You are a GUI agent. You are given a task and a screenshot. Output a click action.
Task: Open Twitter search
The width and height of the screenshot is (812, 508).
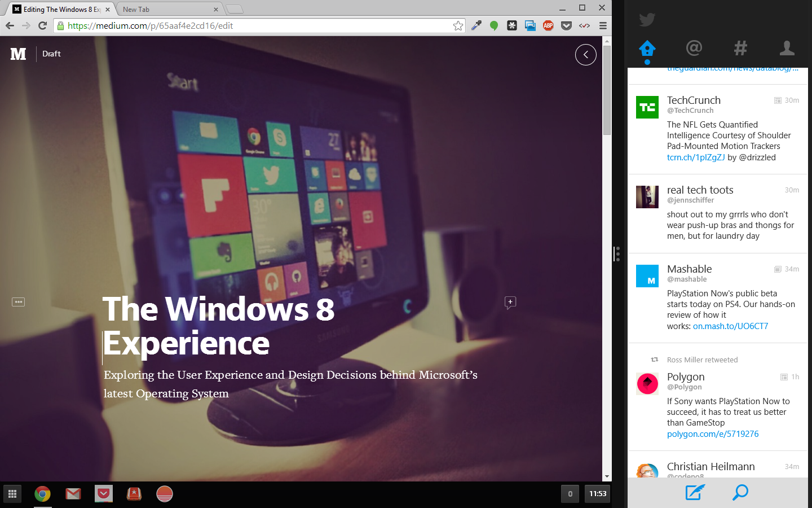coord(740,492)
